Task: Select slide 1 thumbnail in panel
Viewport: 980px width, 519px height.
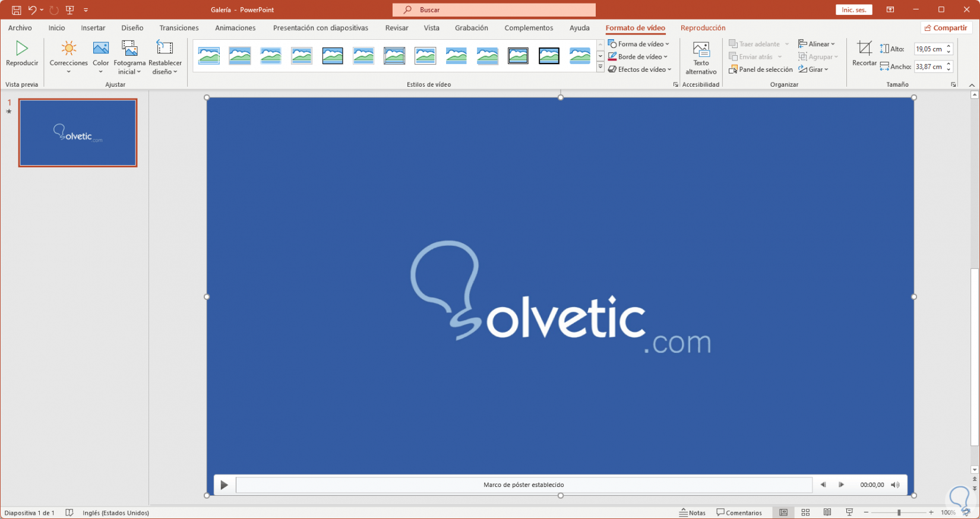Action: pyautogui.click(x=78, y=132)
